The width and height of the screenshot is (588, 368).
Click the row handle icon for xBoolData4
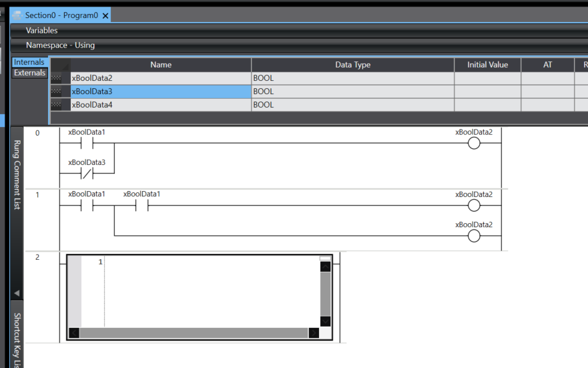coord(56,105)
